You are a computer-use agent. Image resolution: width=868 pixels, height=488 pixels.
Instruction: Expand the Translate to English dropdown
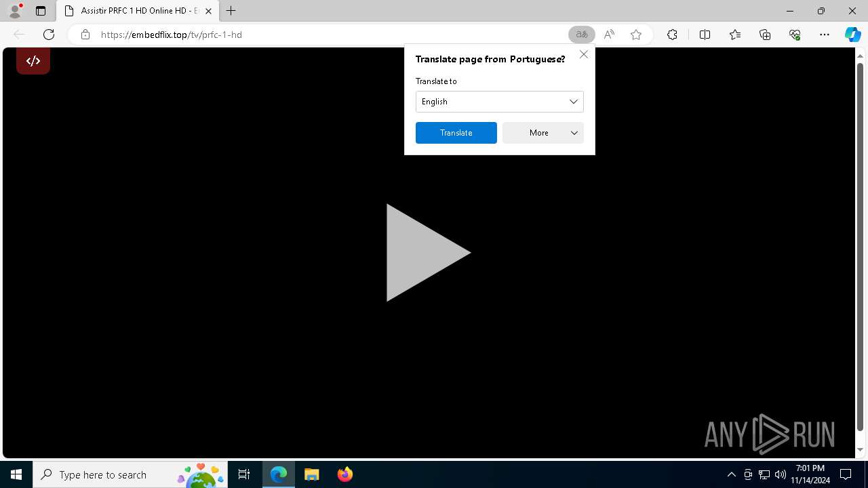coord(500,102)
